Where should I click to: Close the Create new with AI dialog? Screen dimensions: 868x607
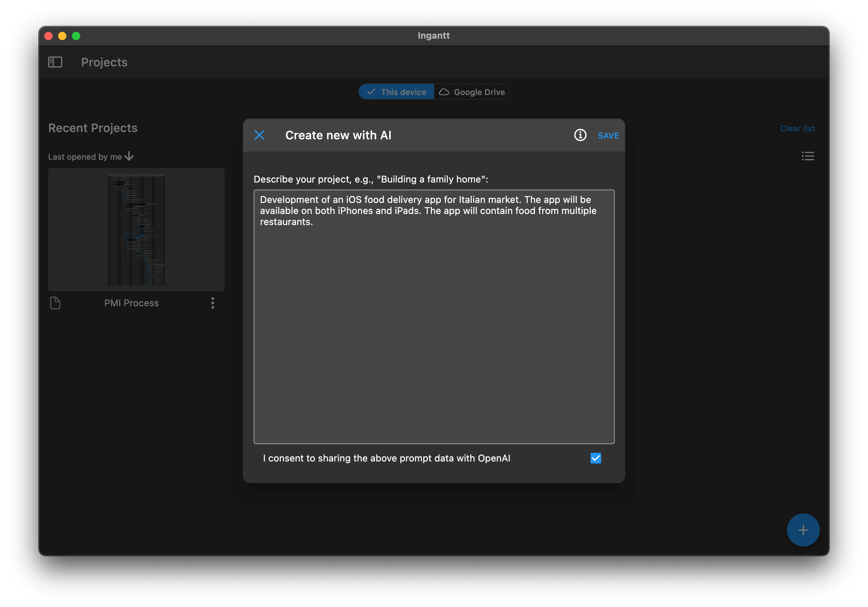[x=259, y=135]
